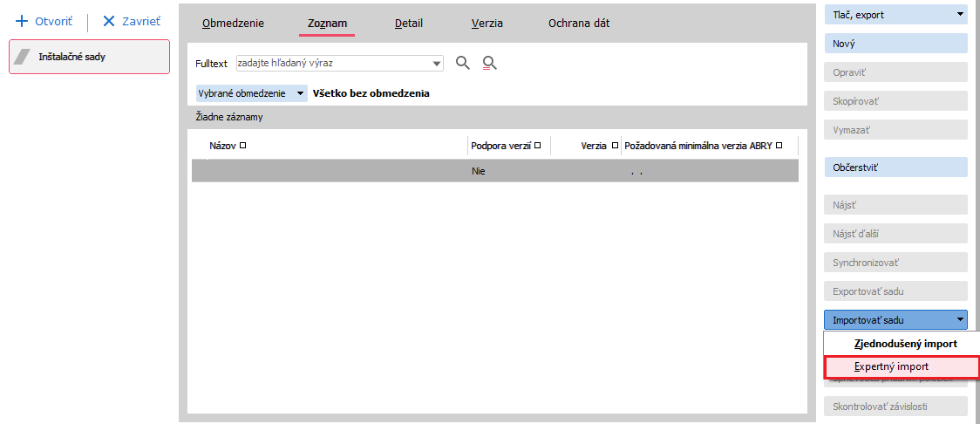Click the second magnifier search icon
Viewport: 980px width, 424px height.
click(x=489, y=63)
